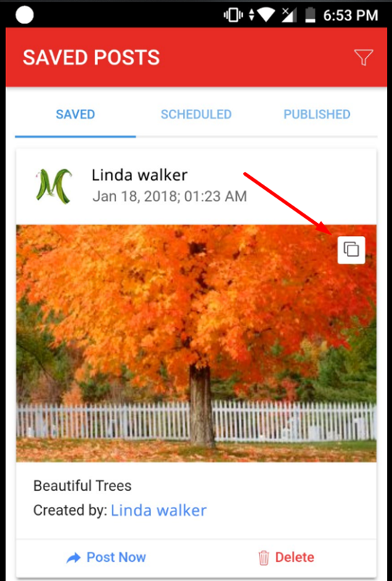Click the Post Now share arrow icon
This screenshot has height=581, width=392.
coord(74,558)
